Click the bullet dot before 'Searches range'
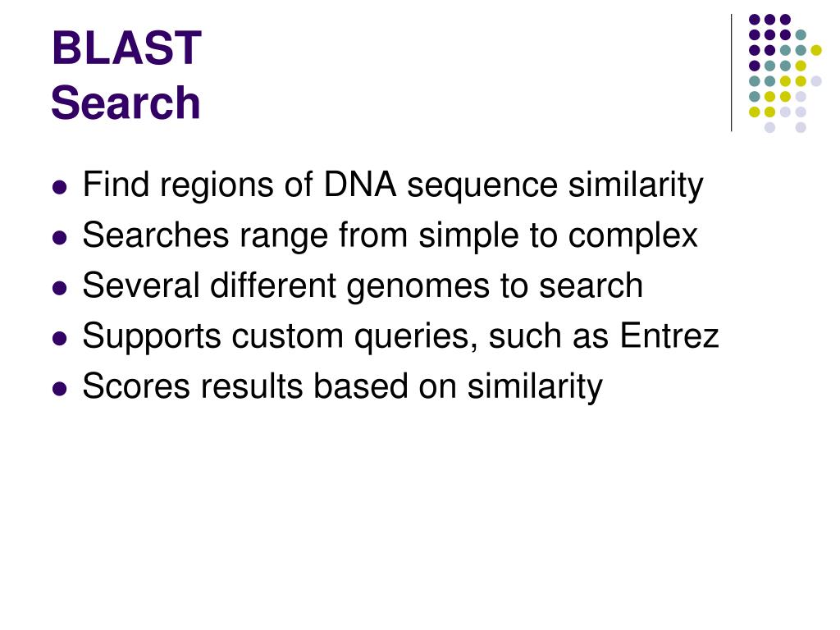The height and width of the screenshot is (630, 840). click(60, 238)
